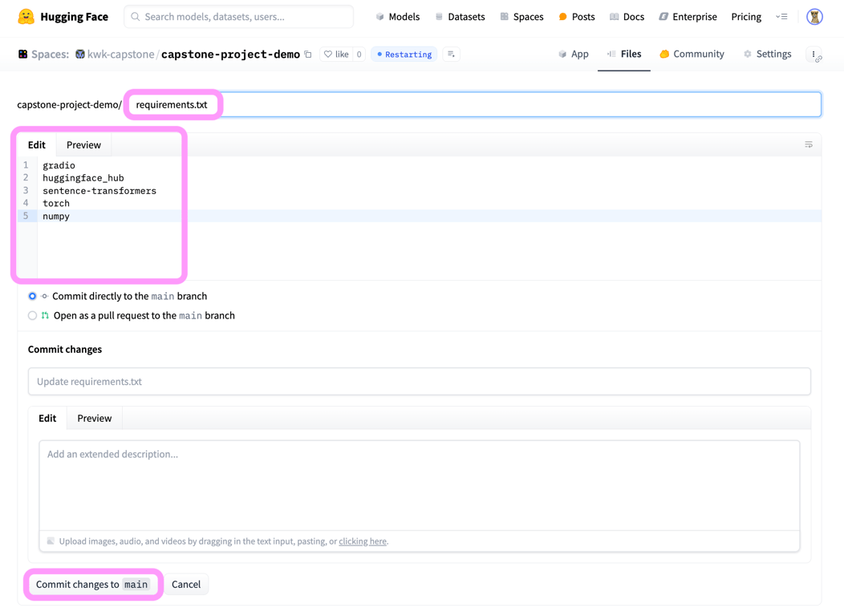The height and width of the screenshot is (616, 844).
Task: Select the commit description Edit tab
Action: click(47, 418)
